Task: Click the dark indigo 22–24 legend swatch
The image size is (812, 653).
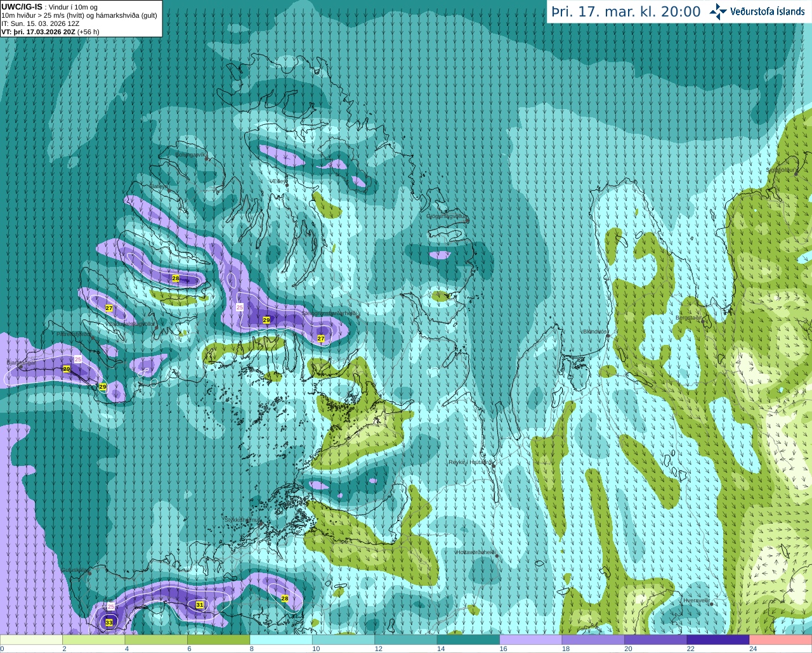Action: [718, 639]
